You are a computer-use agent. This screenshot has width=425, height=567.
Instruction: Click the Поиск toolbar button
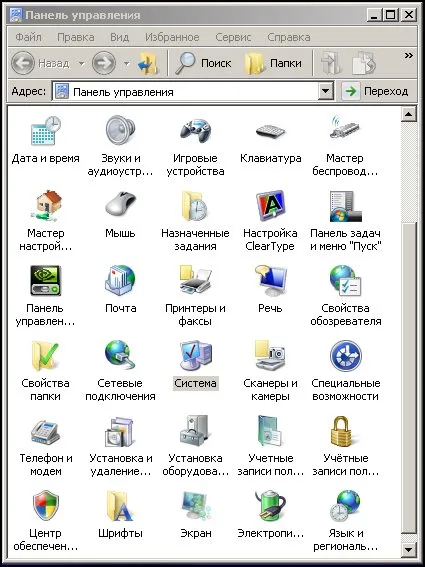[x=203, y=63]
